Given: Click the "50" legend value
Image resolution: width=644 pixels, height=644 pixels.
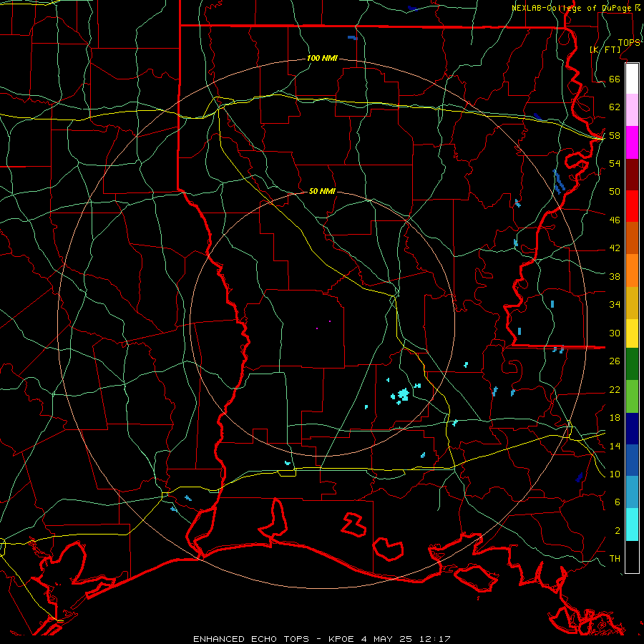Looking at the screenshot, I should pos(615,192).
